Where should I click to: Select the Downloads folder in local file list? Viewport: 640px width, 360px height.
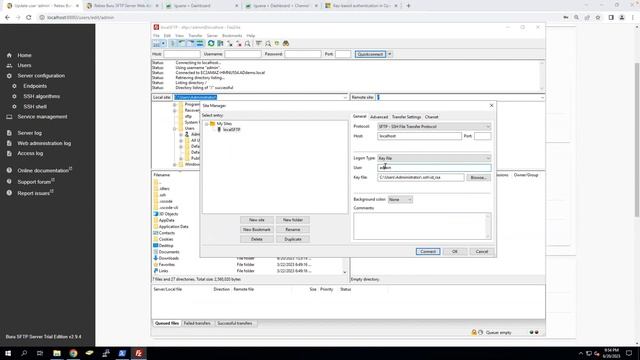click(169, 258)
